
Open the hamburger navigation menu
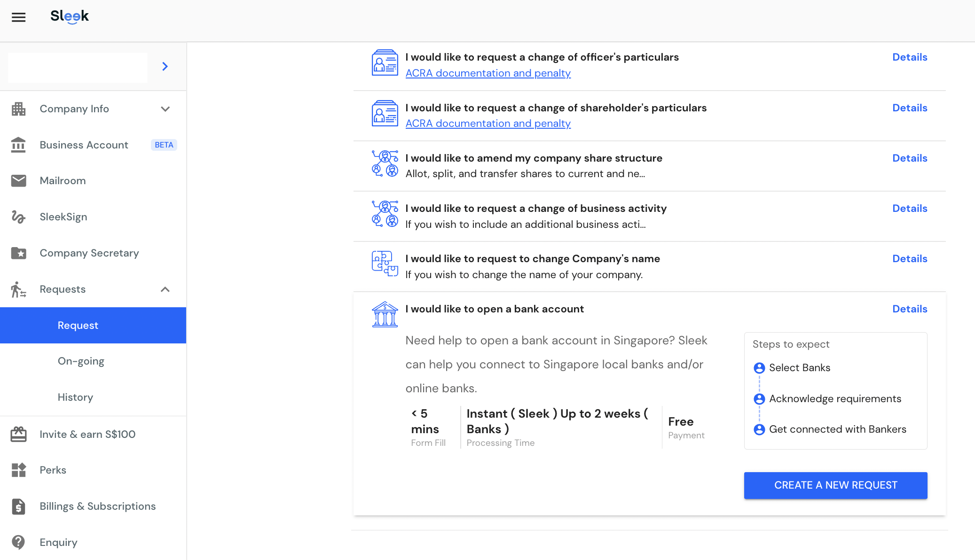pos(18,17)
